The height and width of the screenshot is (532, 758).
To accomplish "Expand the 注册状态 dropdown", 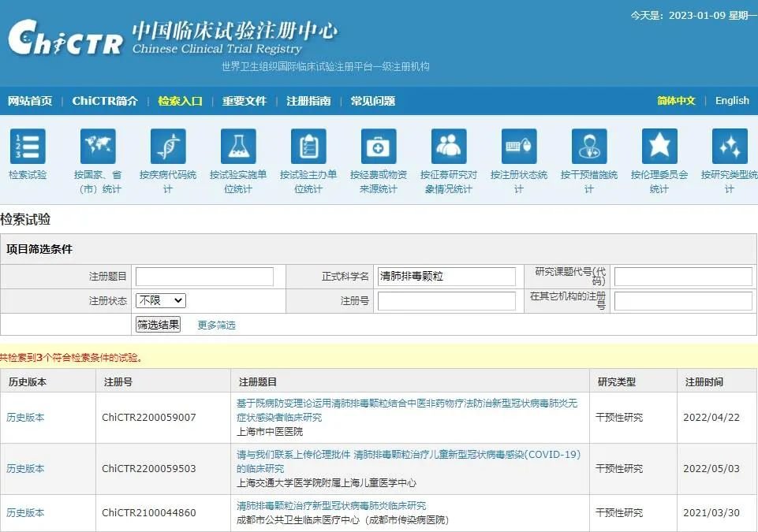I will tap(161, 300).
